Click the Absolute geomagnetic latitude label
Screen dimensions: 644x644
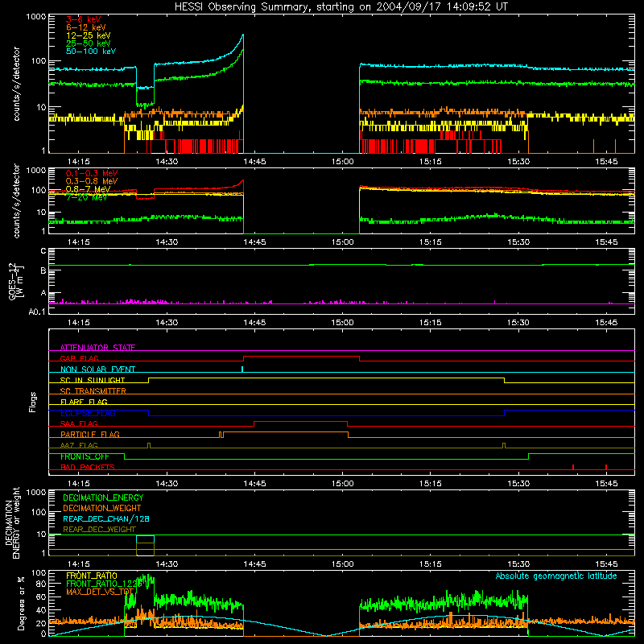click(556, 576)
